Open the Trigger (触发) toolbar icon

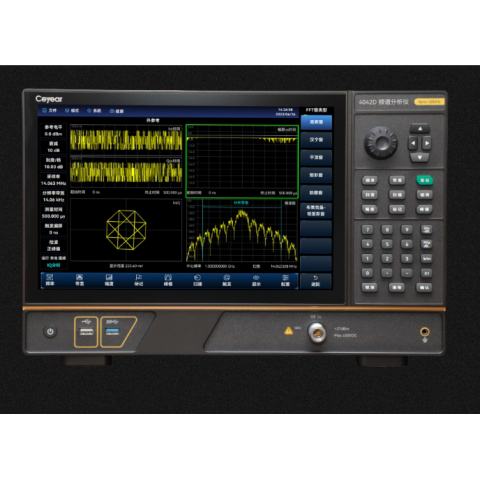[x=227, y=280]
